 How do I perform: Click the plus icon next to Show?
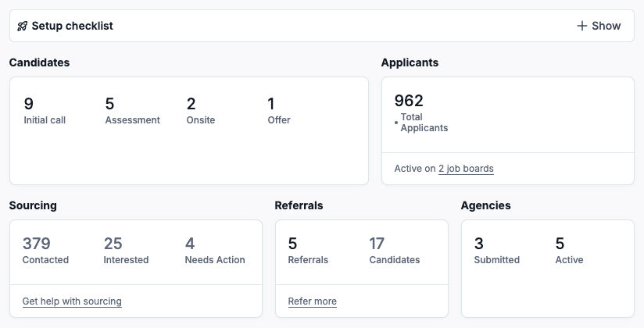point(581,26)
